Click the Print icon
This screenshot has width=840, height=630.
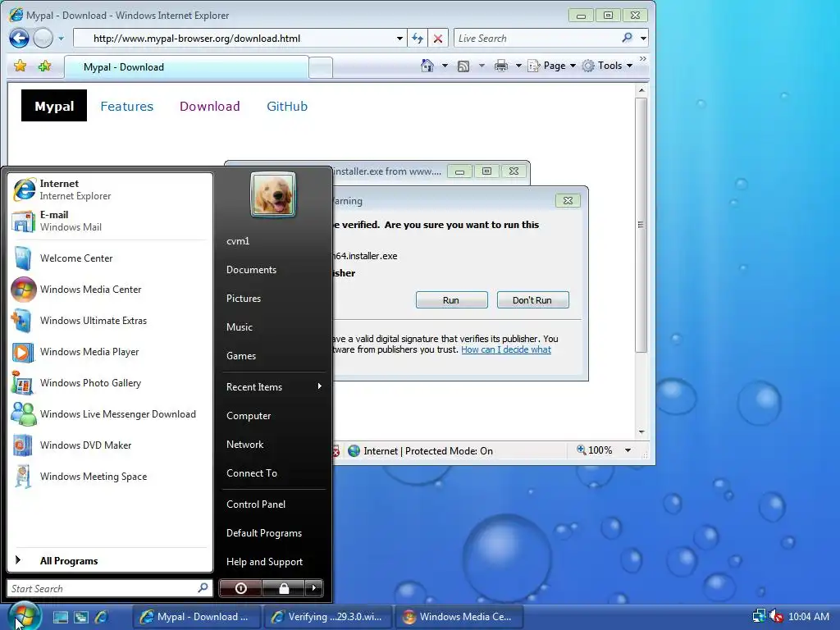[x=501, y=66]
